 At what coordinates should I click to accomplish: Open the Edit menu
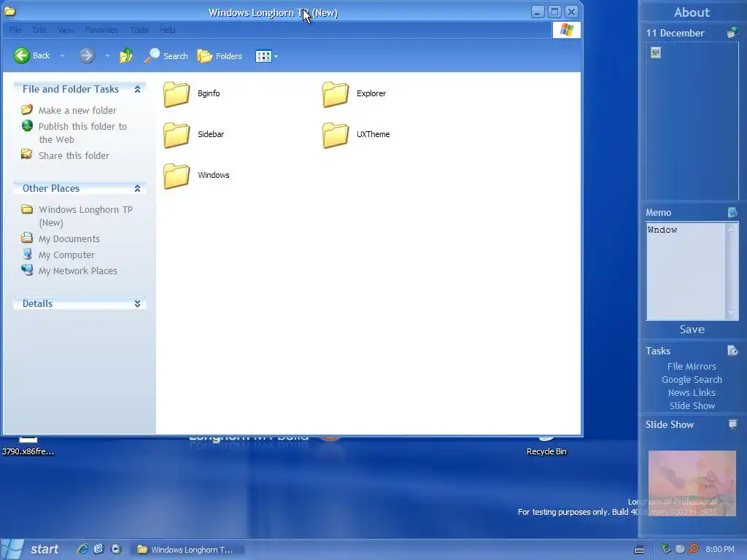(x=39, y=30)
